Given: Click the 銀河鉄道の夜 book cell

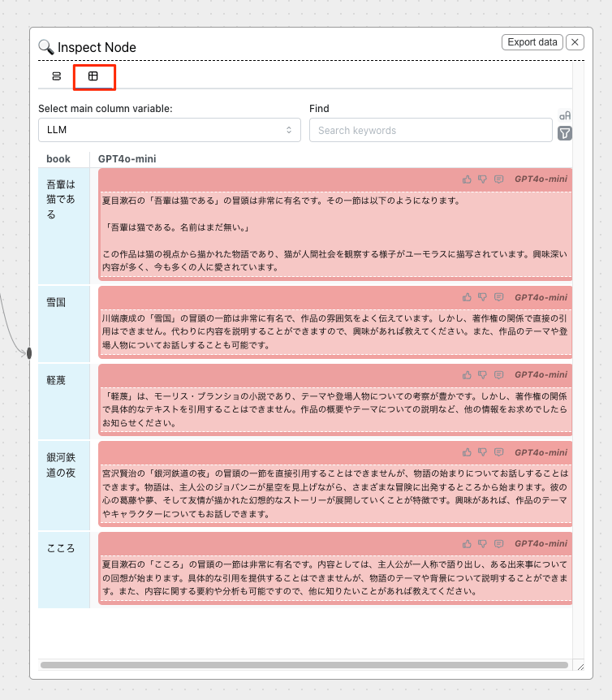Looking at the screenshot, I should 64,486.
